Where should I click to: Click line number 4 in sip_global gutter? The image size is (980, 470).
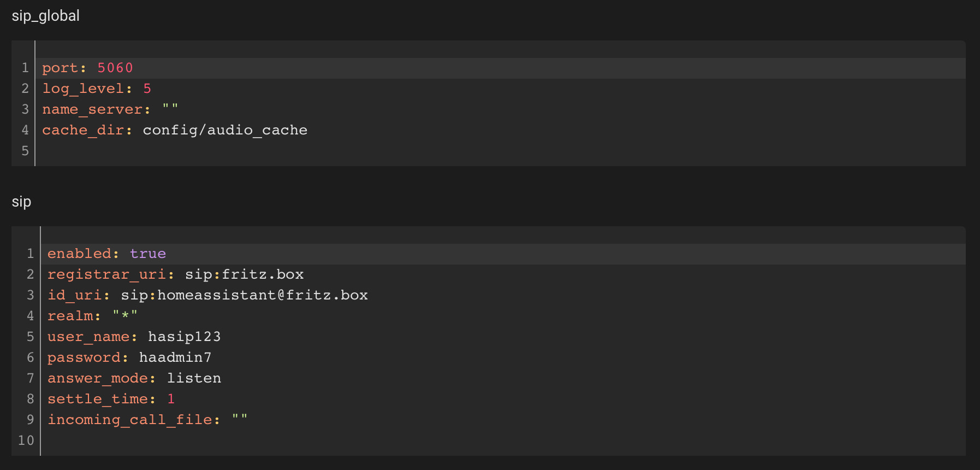pyautogui.click(x=25, y=130)
